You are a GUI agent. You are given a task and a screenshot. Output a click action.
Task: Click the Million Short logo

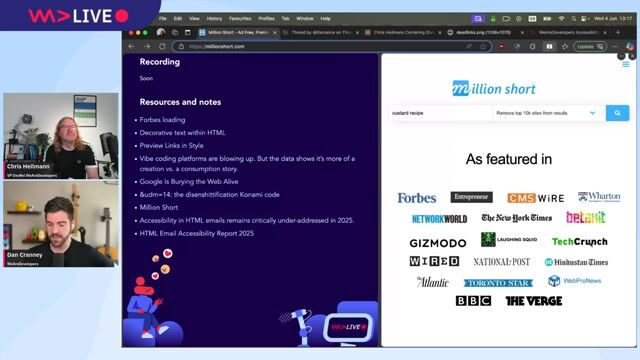(x=494, y=88)
